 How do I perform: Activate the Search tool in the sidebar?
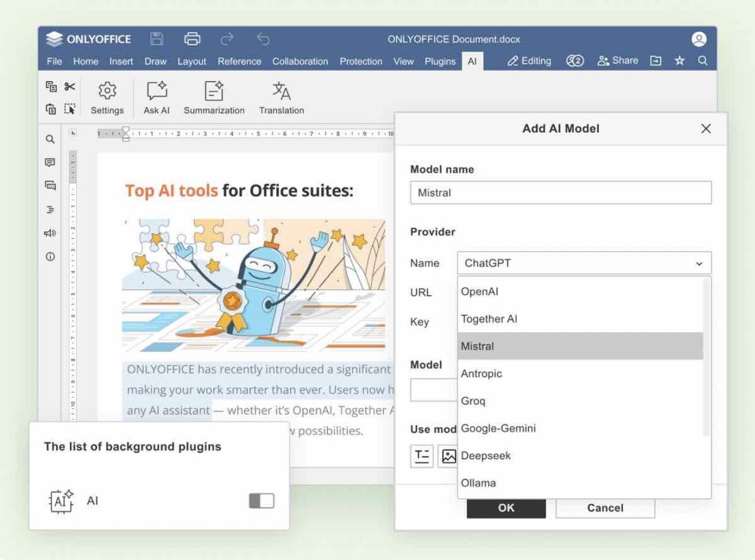pos(50,139)
